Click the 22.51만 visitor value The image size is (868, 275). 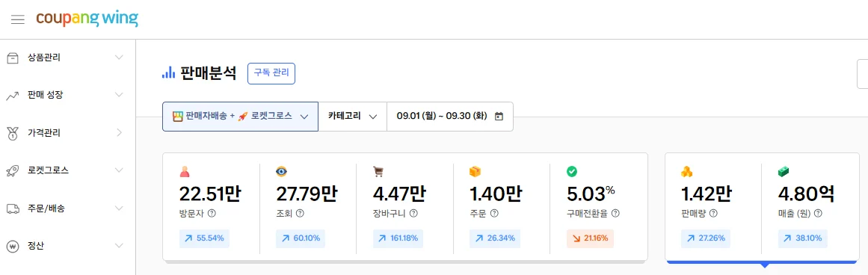point(210,194)
